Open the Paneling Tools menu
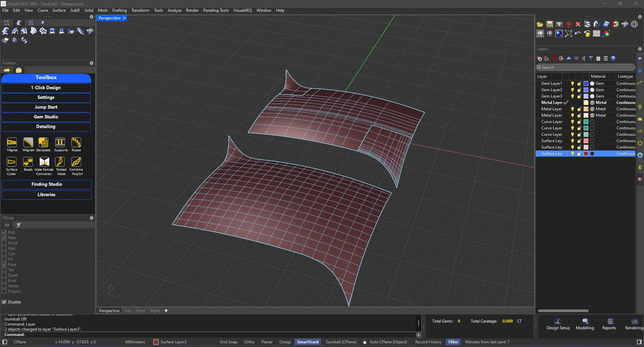The height and width of the screenshot is (347, 644). (216, 10)
